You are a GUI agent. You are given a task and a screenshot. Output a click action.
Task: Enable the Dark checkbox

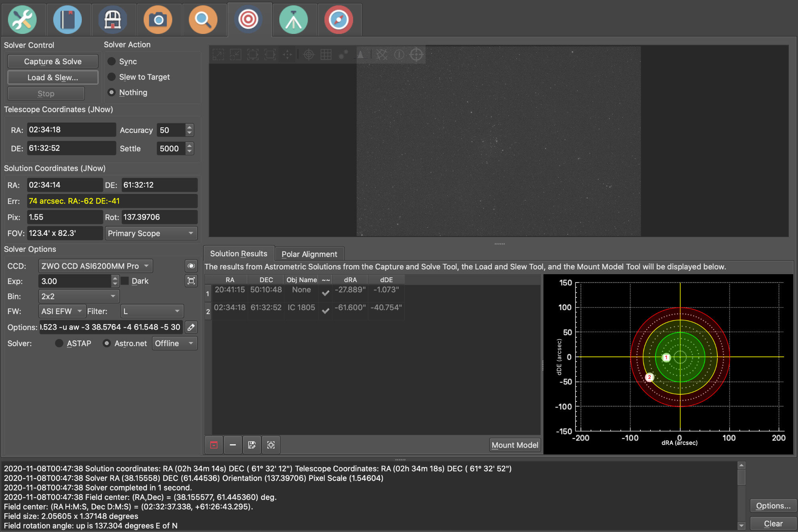(x=125, y=281)
